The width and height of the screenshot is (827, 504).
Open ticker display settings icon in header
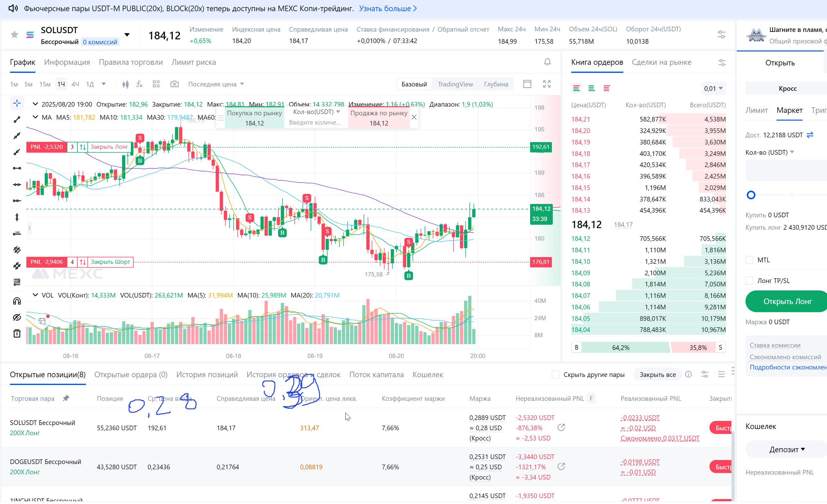click(x=721, y=34)
